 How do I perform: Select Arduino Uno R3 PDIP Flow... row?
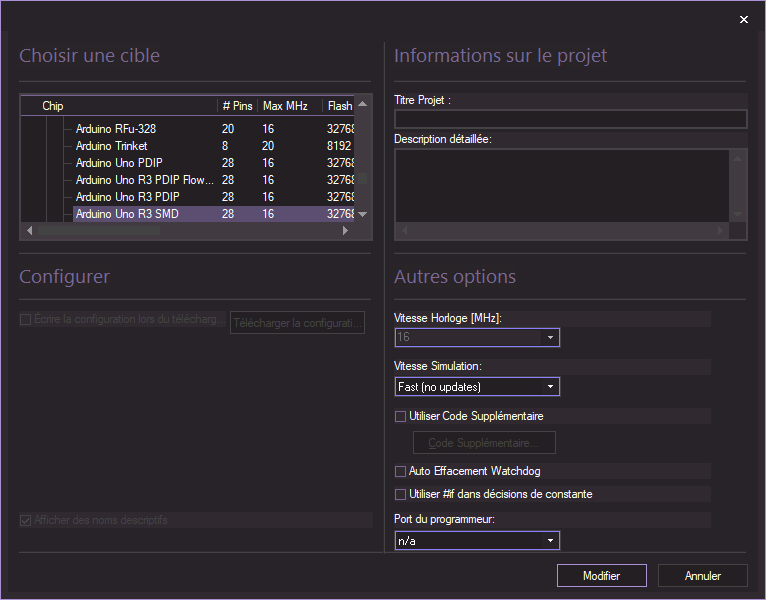(213, 180)
